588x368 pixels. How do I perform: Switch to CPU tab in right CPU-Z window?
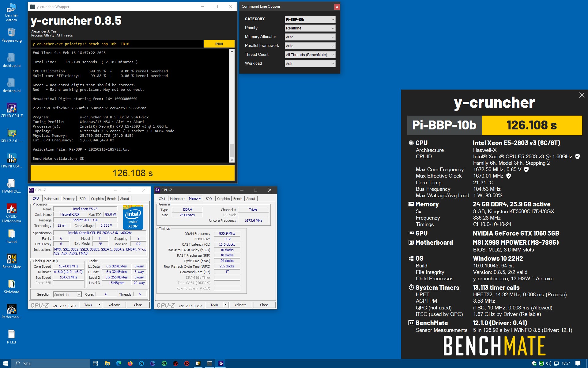point(162,199)
